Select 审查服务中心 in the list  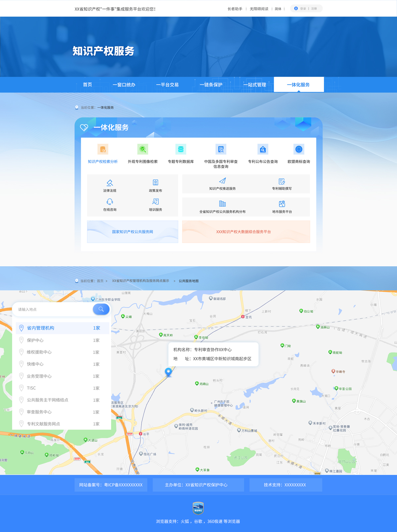(x=63, y=412)
